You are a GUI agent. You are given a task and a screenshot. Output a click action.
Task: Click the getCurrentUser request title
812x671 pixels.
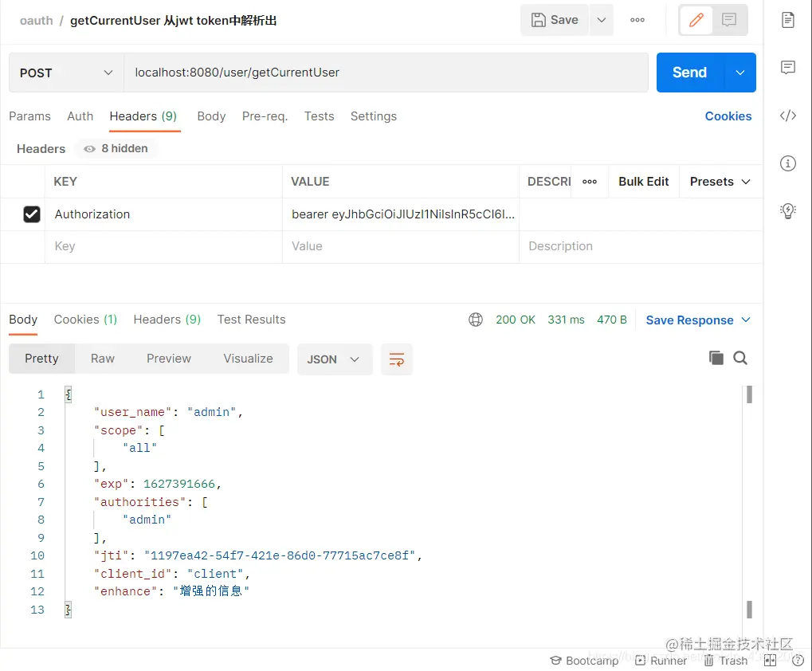[x=174, y=21]
